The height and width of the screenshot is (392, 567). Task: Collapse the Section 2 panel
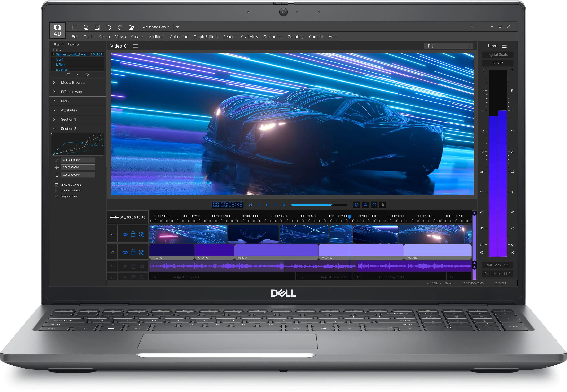click(54, 128)
